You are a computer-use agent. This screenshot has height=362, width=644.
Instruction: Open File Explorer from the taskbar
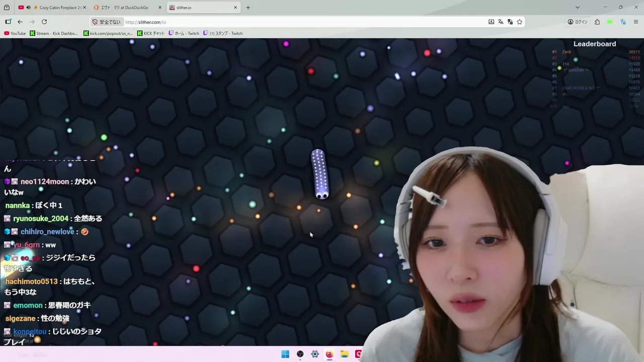pos(344,354)
